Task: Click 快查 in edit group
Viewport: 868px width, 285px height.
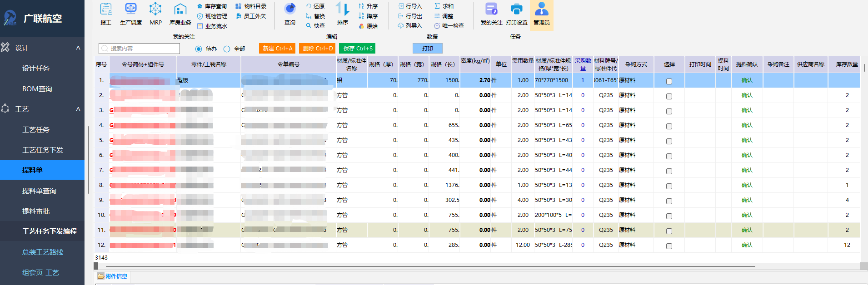Action: [x=315, y=26]
